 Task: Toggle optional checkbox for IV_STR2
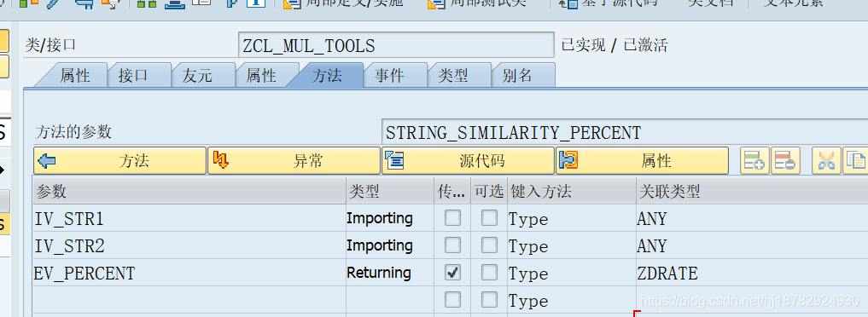click(x=489, y=245)
